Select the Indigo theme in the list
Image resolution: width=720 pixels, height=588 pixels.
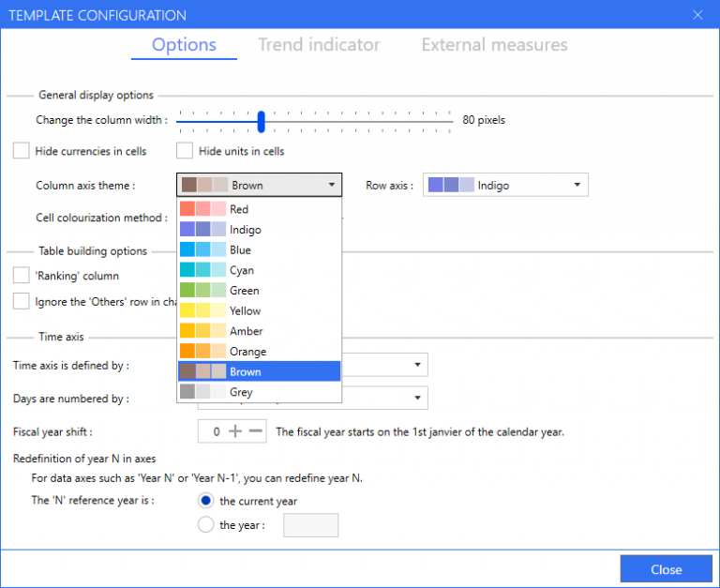(260, 229)
